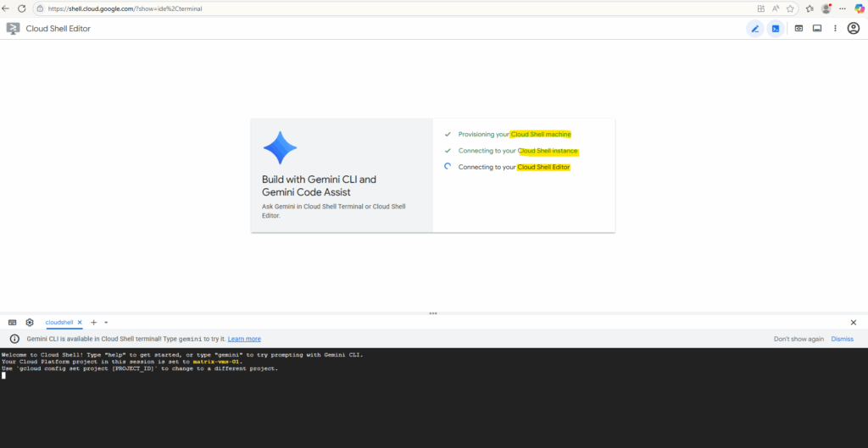The image size is (868, 448).
Task: Click the terminal resize handle dots
Action: [x=433, y=313]
